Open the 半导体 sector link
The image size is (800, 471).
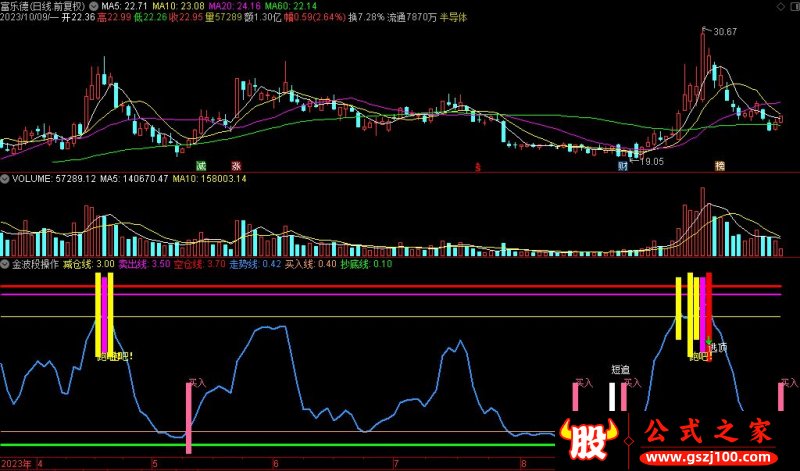(x=453, y=18)
